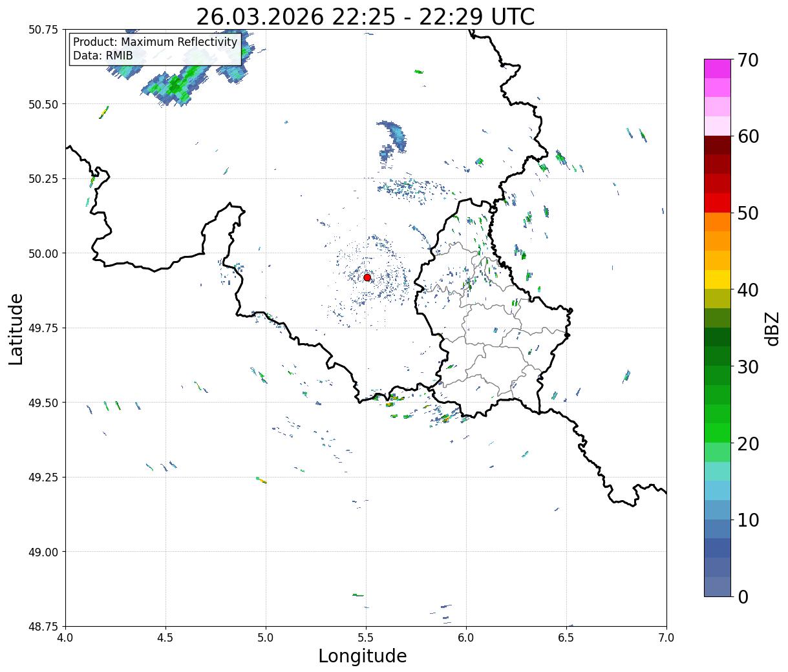Click the longitude tick label 4.0
788x672 pixels.
click(65, 638)
